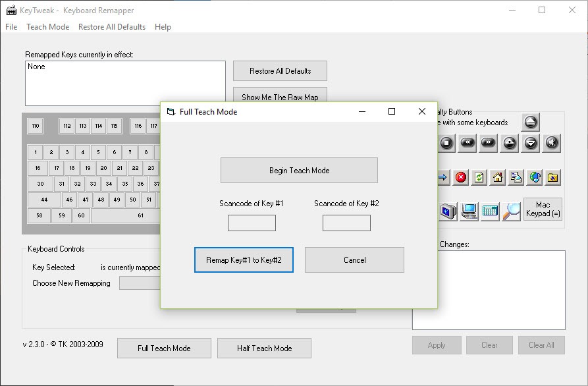Select keyboard key 110

point(36,126)
